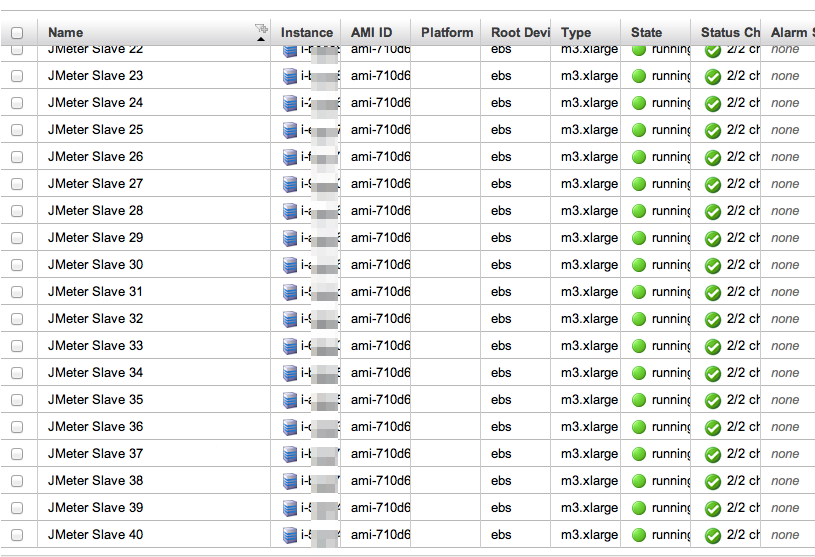Click the alarm status 'none' for JMeter Slave 28
Viewport: 815px width, 557px height.
[x=785, y=211]
